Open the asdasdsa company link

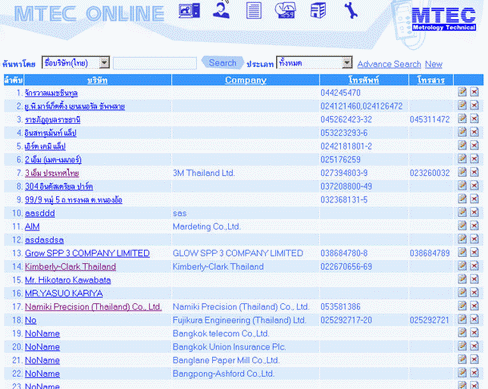44,240
